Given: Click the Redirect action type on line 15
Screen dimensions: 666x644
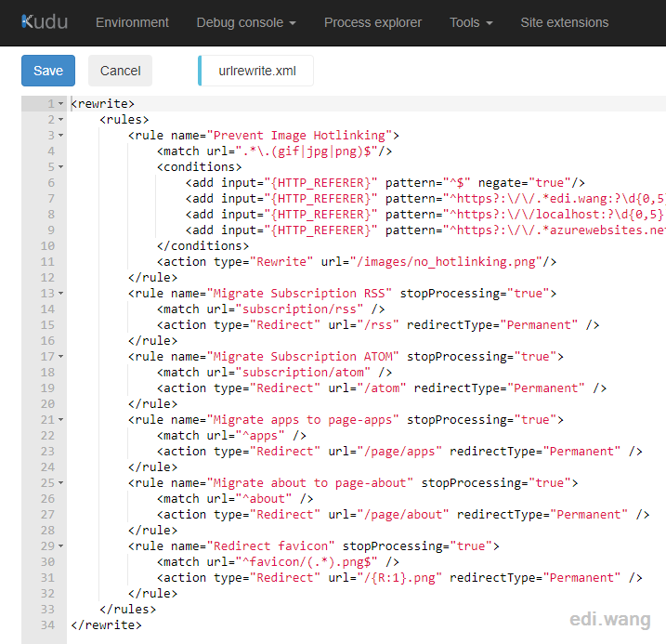Looking at the screenshot, I should click(x=285, y=325).
